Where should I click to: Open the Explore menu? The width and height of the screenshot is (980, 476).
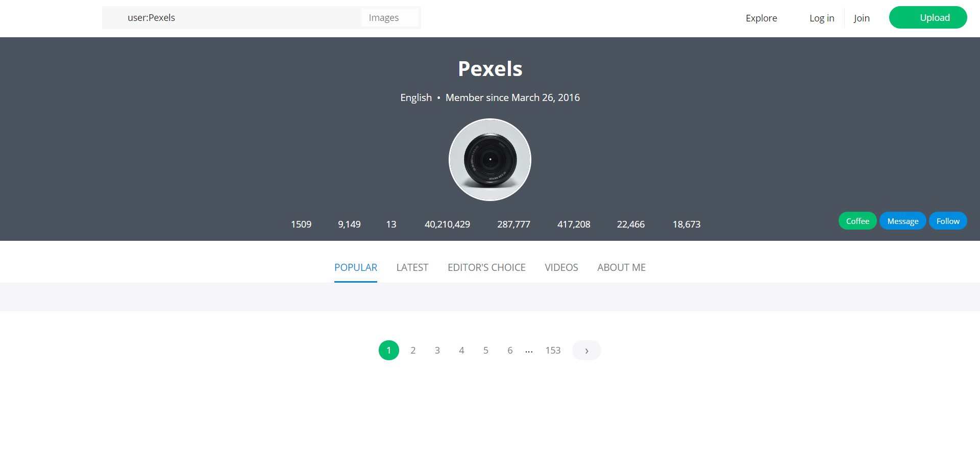pos(761,18)
